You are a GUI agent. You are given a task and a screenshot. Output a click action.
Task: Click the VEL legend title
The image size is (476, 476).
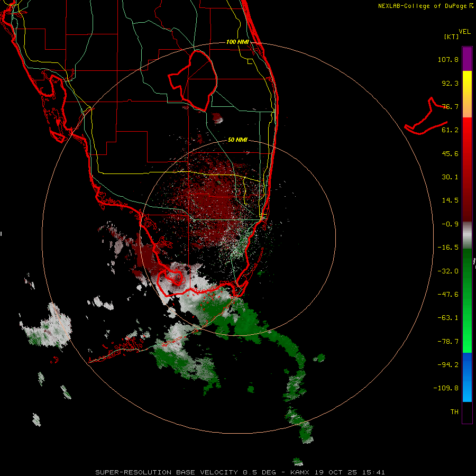click(x=465, y=32)
